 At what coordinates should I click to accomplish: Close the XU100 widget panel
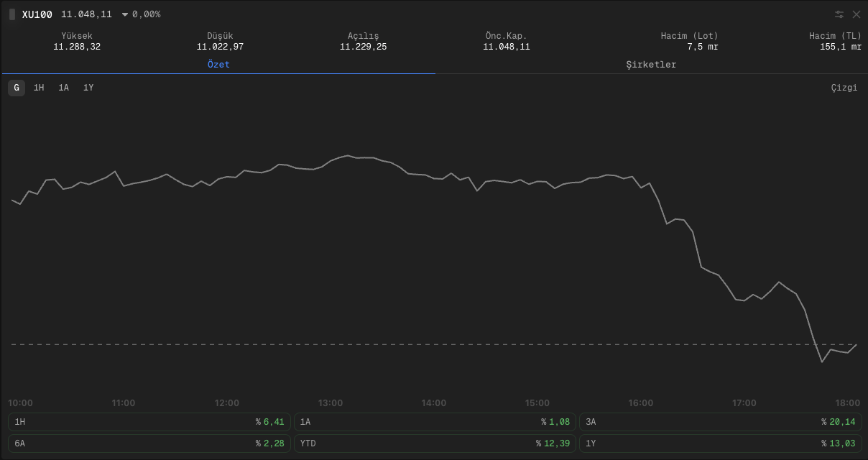(x=857, y=14)
